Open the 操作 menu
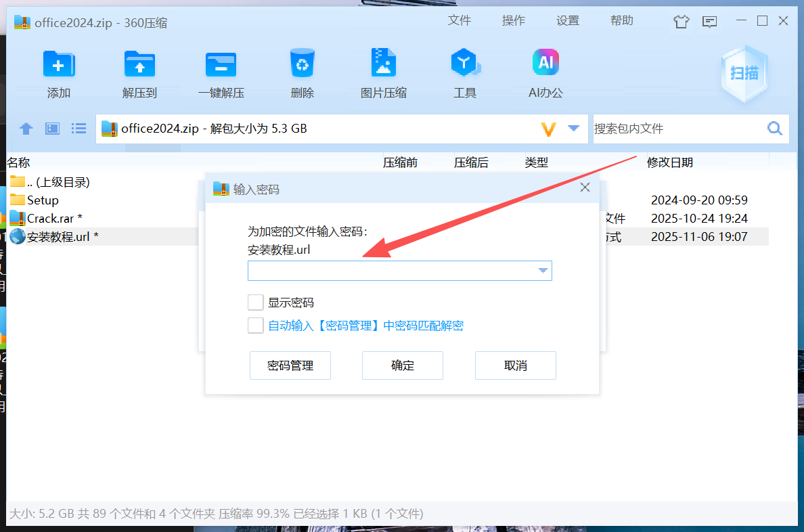 (514, 20)
